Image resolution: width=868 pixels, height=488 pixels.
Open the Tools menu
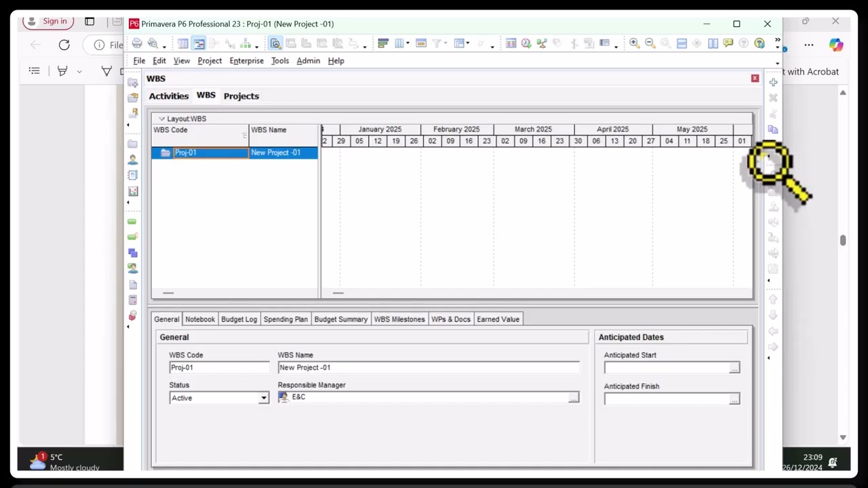point(280,60)
